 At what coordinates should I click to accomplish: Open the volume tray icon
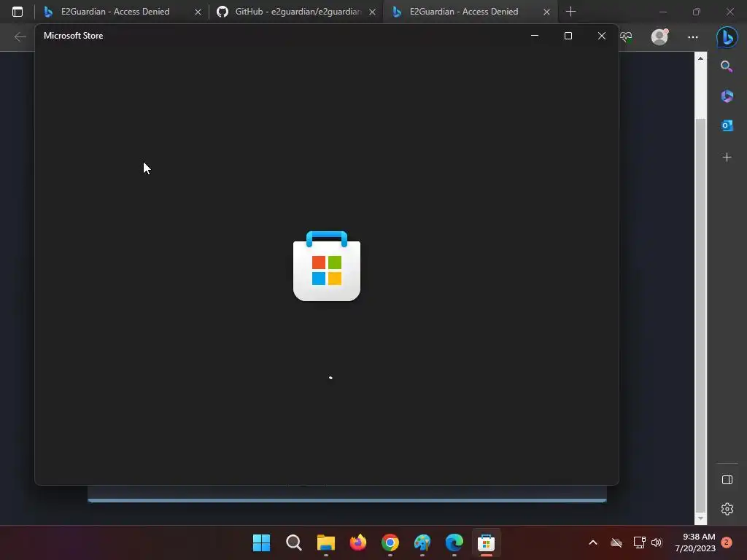pos(657,542)
